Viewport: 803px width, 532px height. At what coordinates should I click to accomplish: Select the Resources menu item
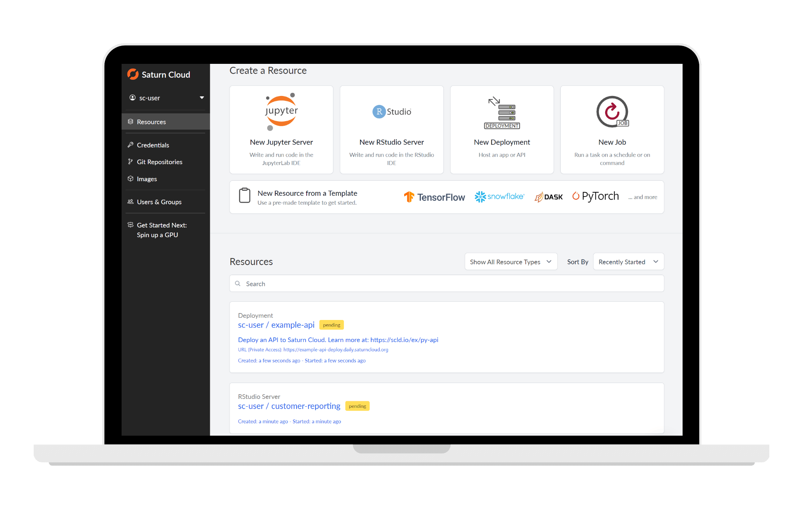(x=151, y=122)
